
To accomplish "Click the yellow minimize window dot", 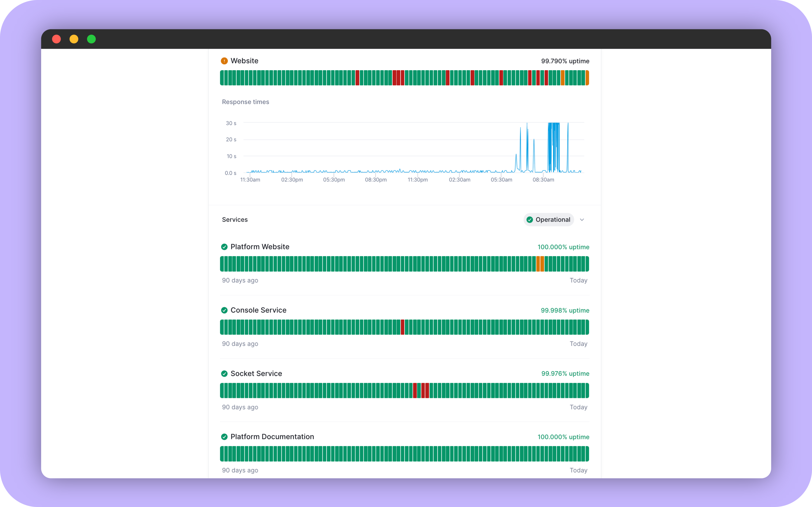I will [74, 39].
